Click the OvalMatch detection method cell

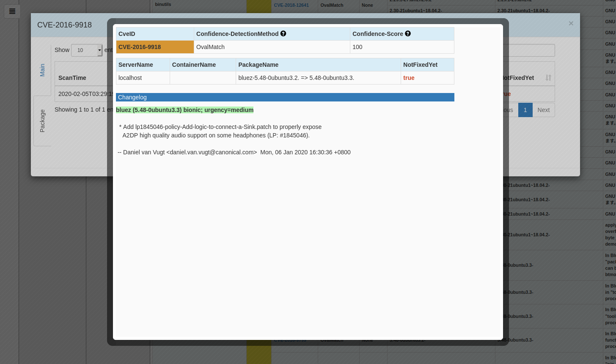[x=272, y=47]
